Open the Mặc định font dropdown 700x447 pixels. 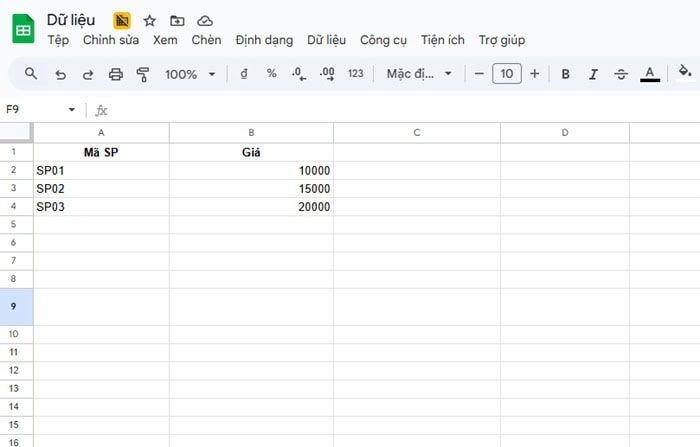(419, 74)
